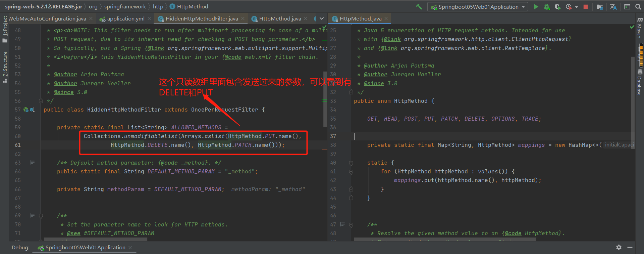Image resolution: width=644 pixels, height=254 pixels.
Task: Stop the running application red square
Action: click(586, 7)
